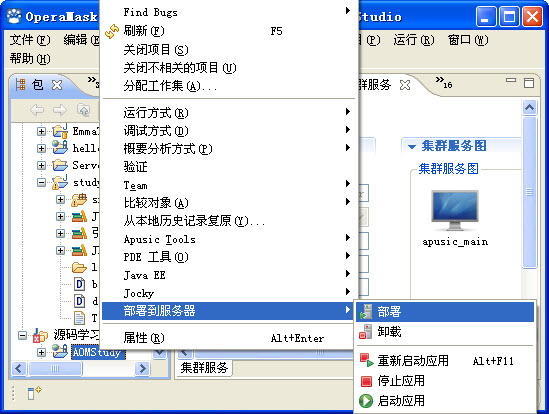The width and height of the screenshot is (549, 414).
Task: Click the green start application icon
Action: click(366, 401)
